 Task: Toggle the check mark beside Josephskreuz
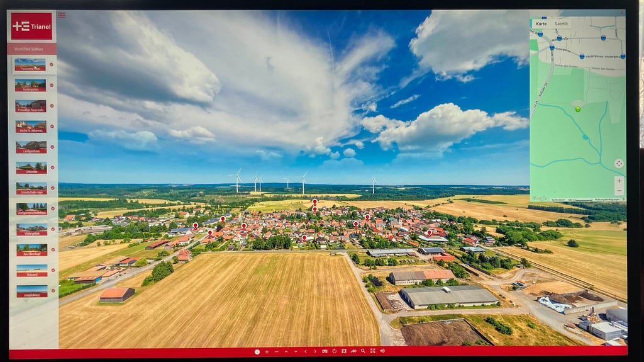pos(53,291)
